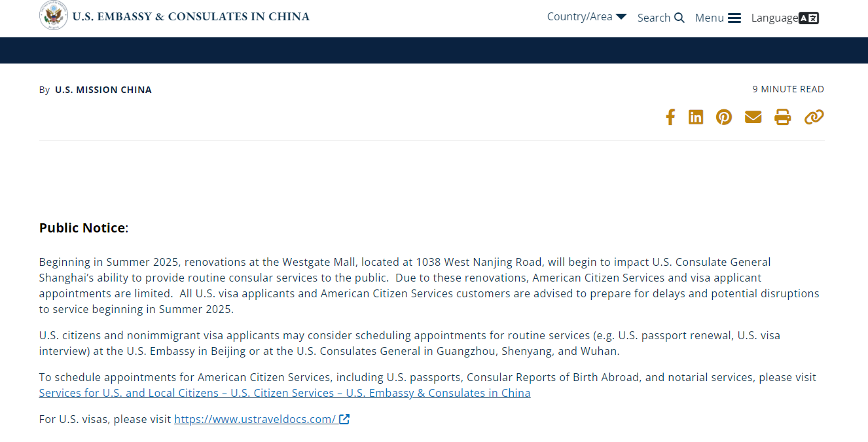Copy the page link with chain icon
The image size is (868, 442).
tap(814, 117)
